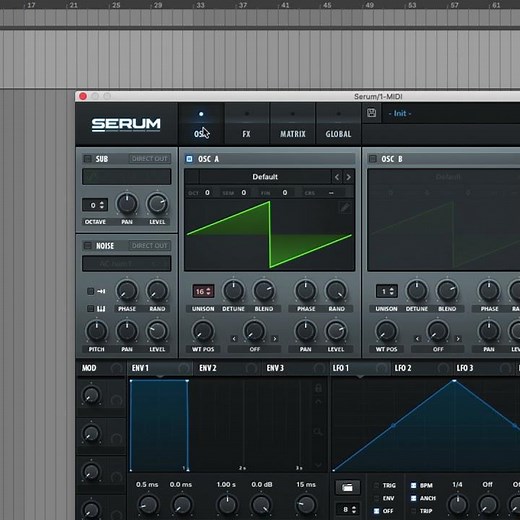Click the OSC A unison 16 stepper
The width and height of the screenshot is (520, 520).
click(203, 291)
